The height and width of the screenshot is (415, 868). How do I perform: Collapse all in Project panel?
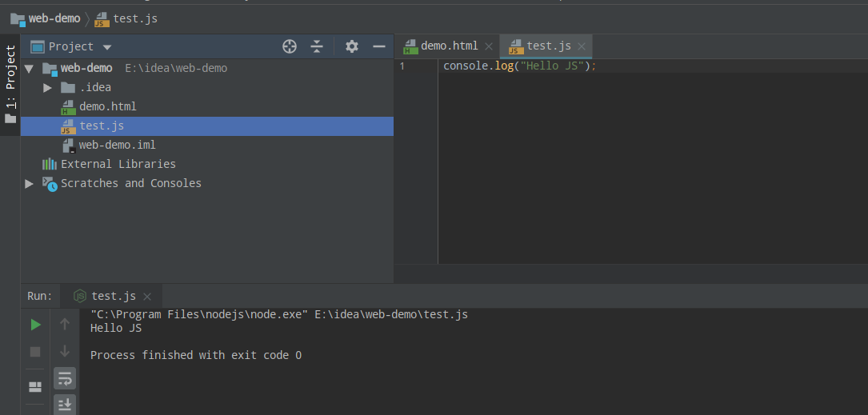(x=317, y=46)
